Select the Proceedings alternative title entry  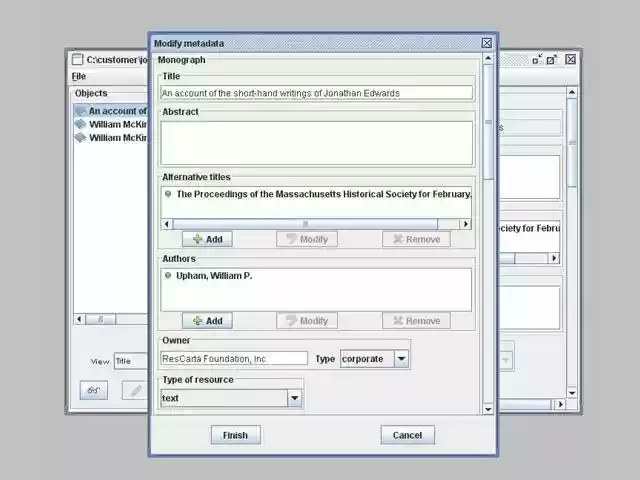(320, 194)
